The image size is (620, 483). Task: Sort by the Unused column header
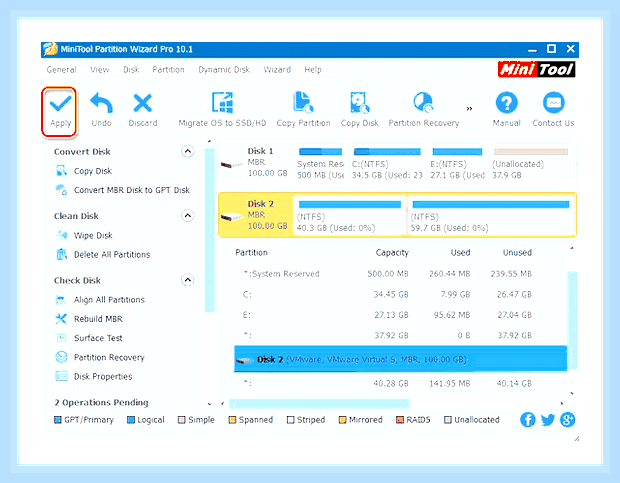(517, 253)
